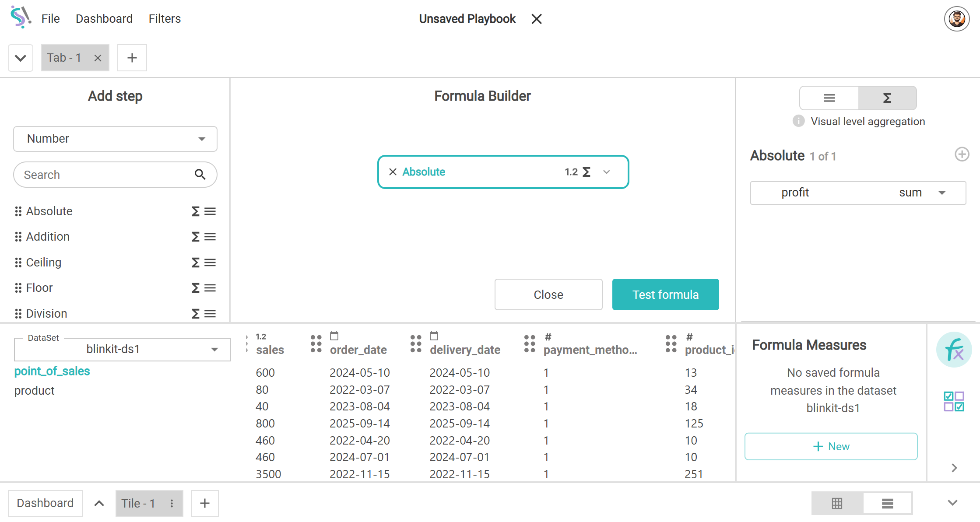Create a New formula measure
The width and height of the screenshot is (980, 522).
(x=831, y=446)
